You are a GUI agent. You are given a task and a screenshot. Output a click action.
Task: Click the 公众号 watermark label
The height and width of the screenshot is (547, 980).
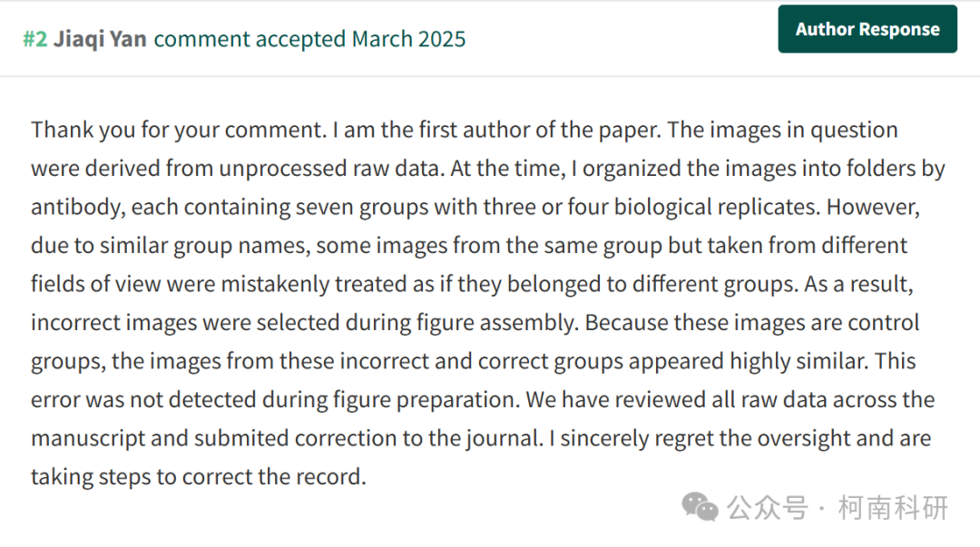point(768,508)
